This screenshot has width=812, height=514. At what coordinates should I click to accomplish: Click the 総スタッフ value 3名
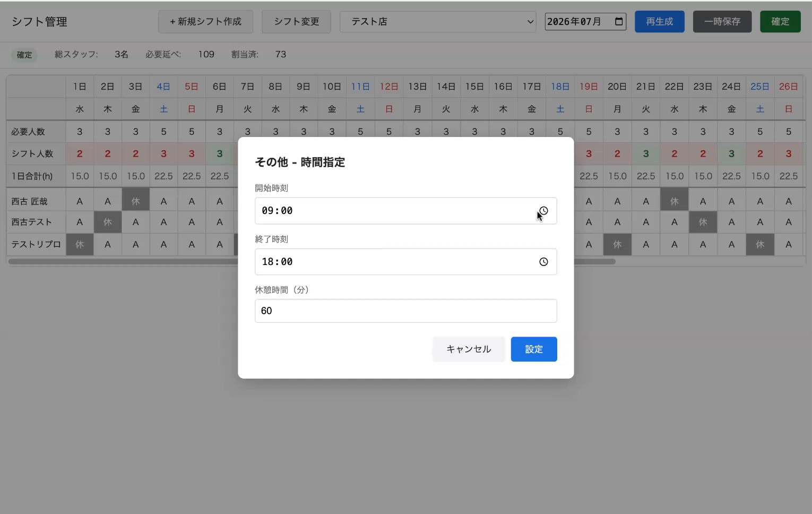pos(122,54)
